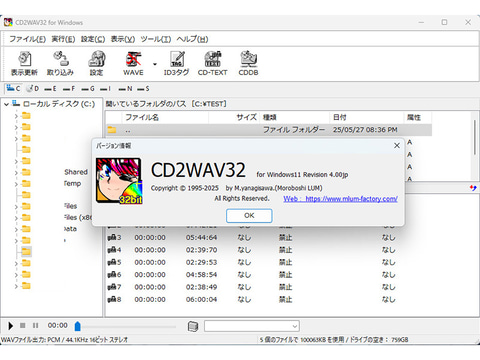
Task: Click the 表示更新 refresh toolbar icon
Action: coord(24,63)
